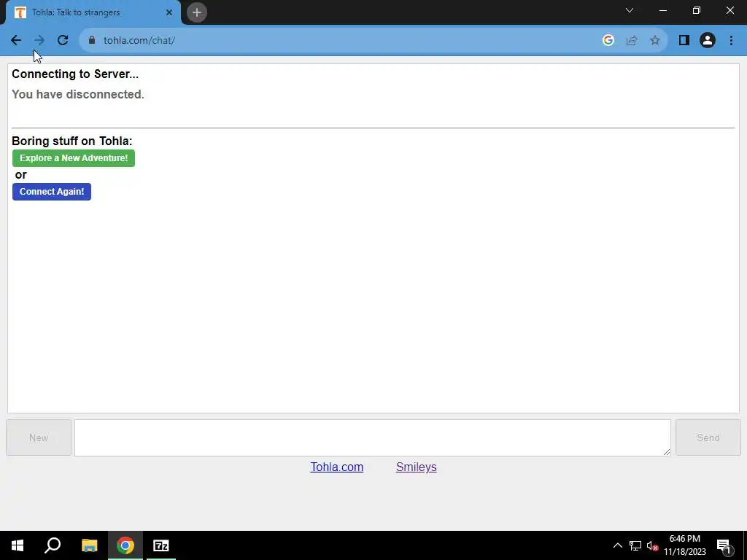The width and height of the screenshot is (747, 560).
Task: Click the New chat button
Action: point(39,437)
